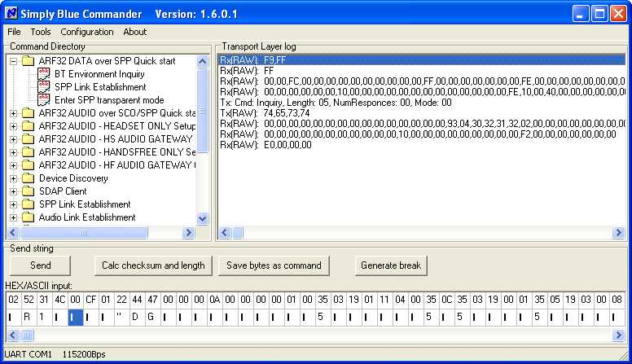Expand the ARF32 AUDIO over SCO/SPP node
The image size is (632, 364).
13,113
